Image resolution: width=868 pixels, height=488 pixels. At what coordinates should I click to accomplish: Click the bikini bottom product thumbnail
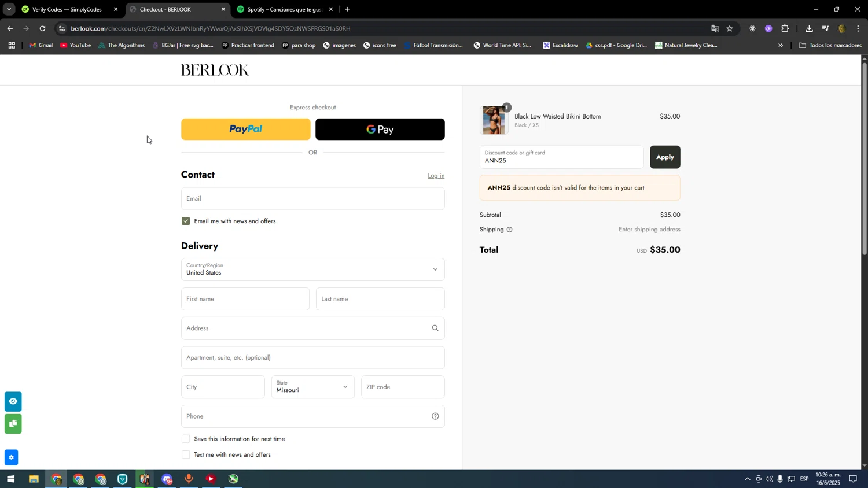coord(494,120)
